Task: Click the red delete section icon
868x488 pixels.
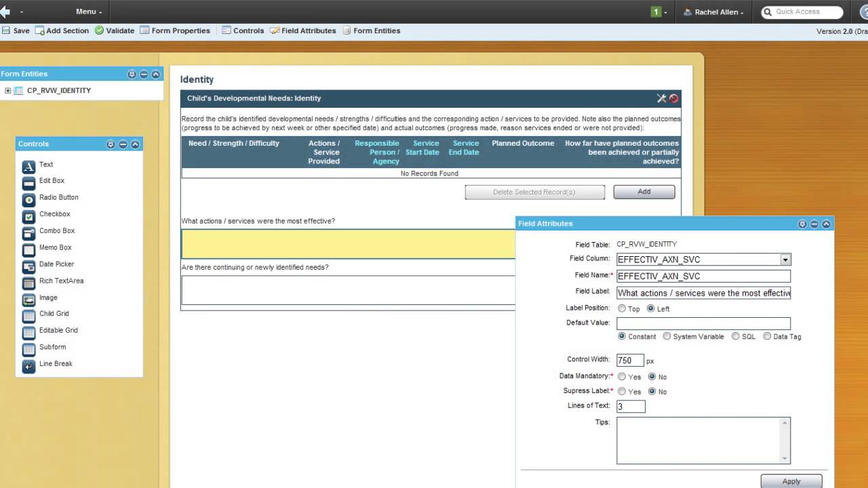Action: [x=674, y=98]
